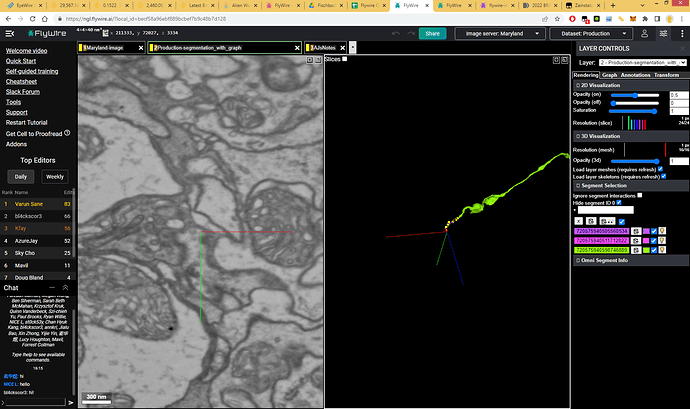
Task: Open help icon next to Get Cell to Proofread
Action: coord(67,133)
